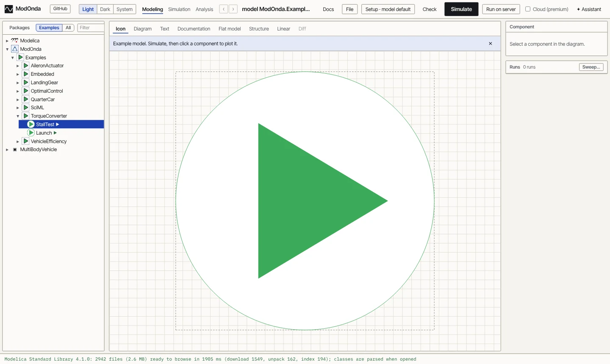The width and height of the screenshot is (610, 364).
Task: Expand the AileronActuator tree node
Action: [x=18, y=66]
